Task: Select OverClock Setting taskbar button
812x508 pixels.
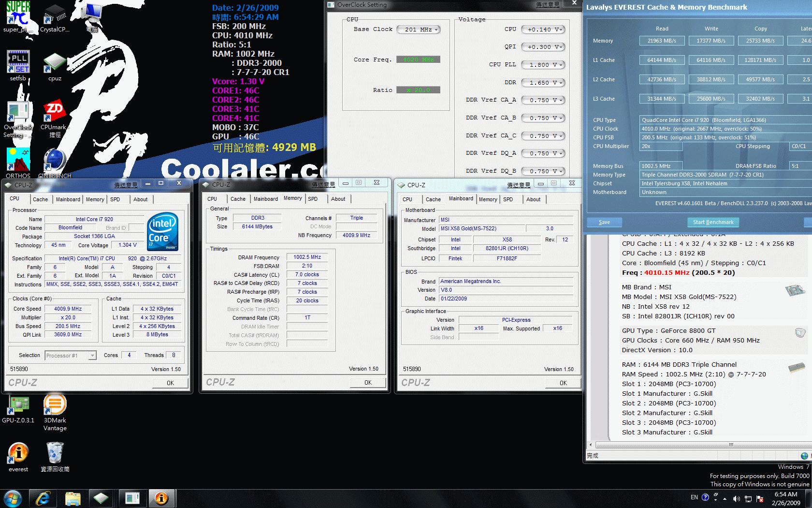Action: pyautogui.click(x=131, y=498)
